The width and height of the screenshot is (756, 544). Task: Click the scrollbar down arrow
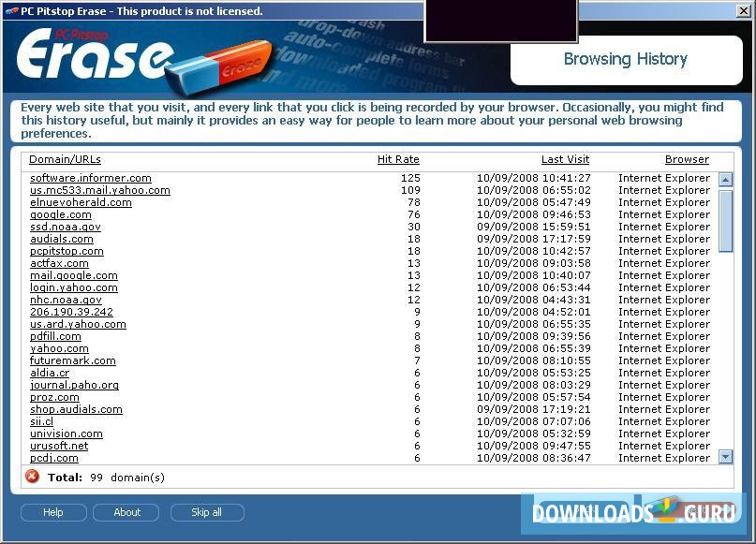pyautogui.click(x=726, y=456)
